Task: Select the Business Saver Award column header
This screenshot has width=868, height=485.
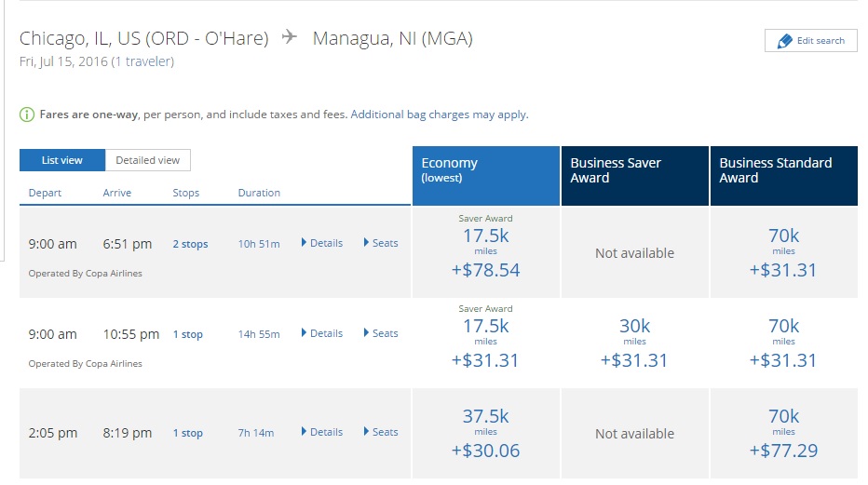Action: tap(635, 176)
